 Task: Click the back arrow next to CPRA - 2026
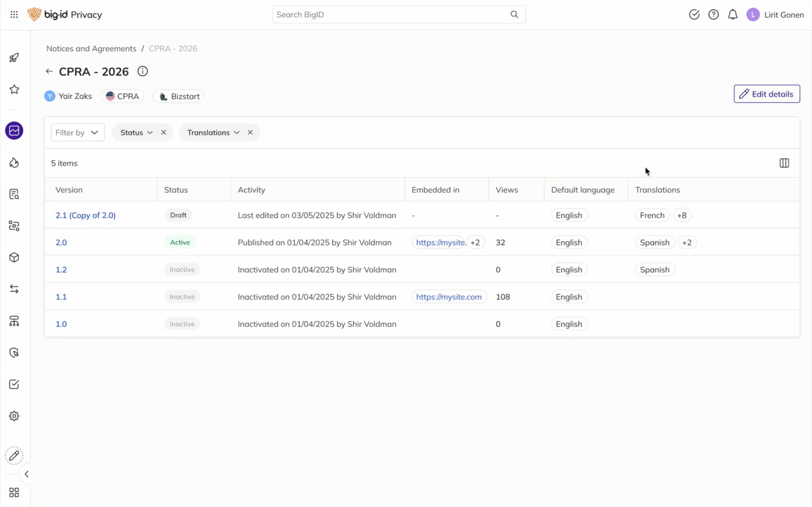49,71
